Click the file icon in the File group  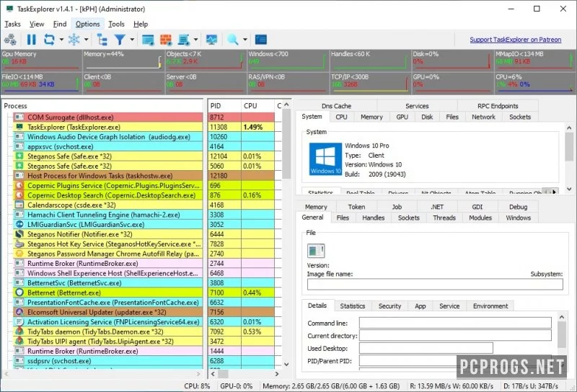(x=316, y=251)
